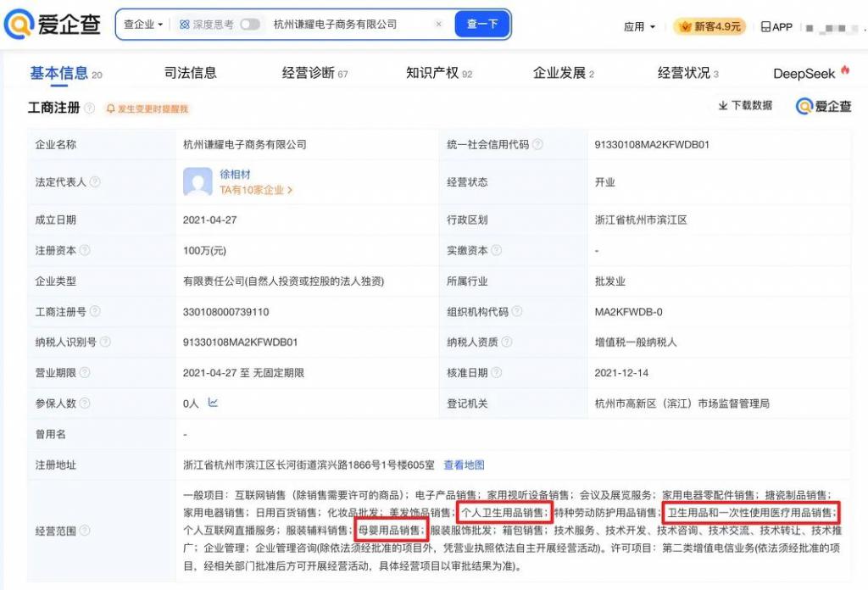
Task: Clear the search box with the x icon
Action: [x=438, y=25]
